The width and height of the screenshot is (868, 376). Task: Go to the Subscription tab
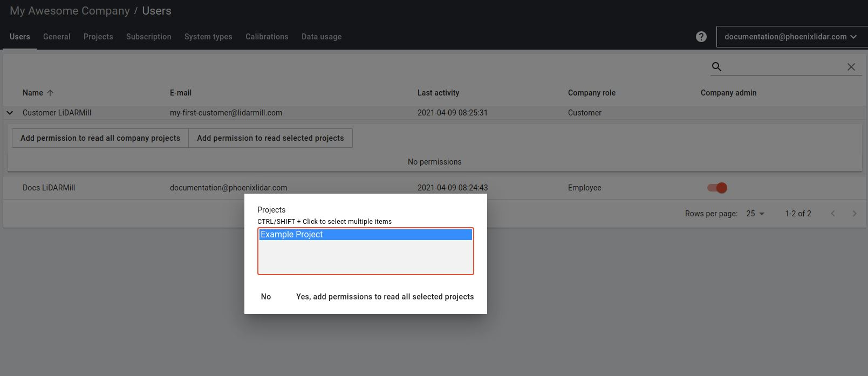148,37
